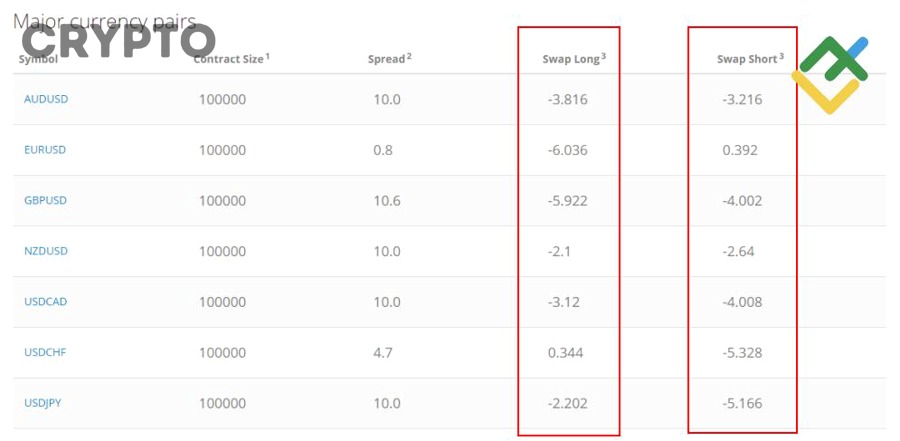Click the Contract Size column header
The width and height of the screenshot is (900, 441).
231,59
